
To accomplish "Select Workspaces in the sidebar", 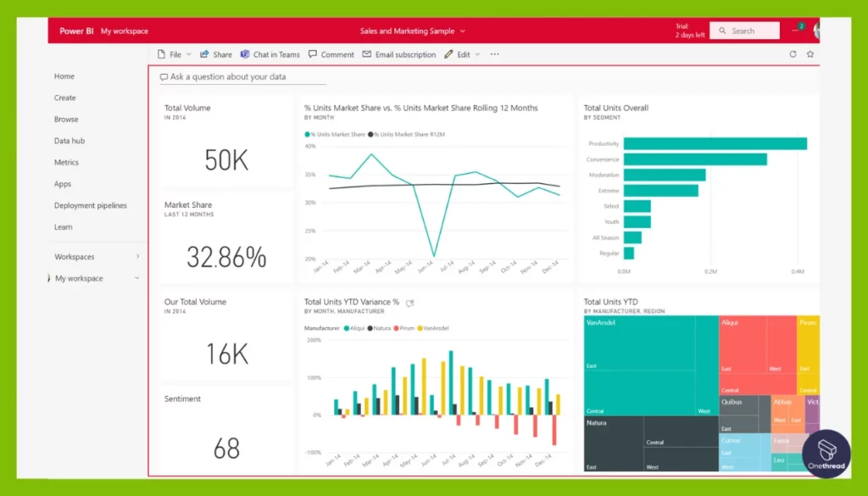I will pyautogui.click(x=75, y=257).
